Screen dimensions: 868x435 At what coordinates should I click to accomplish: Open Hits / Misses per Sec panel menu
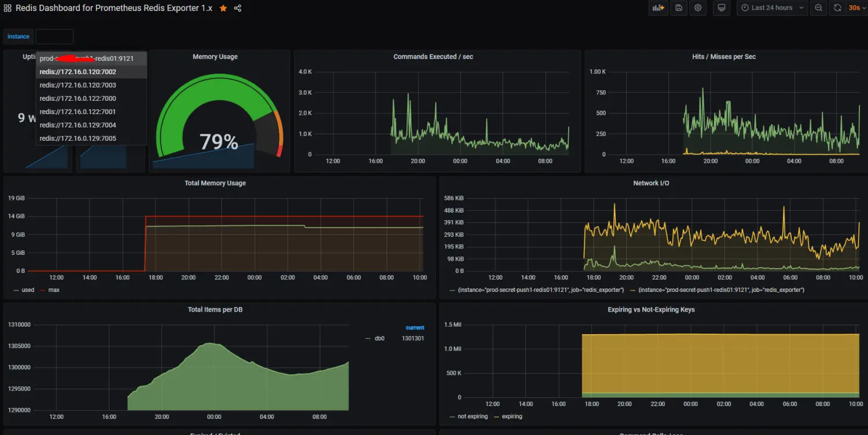(x=724, y=57)
